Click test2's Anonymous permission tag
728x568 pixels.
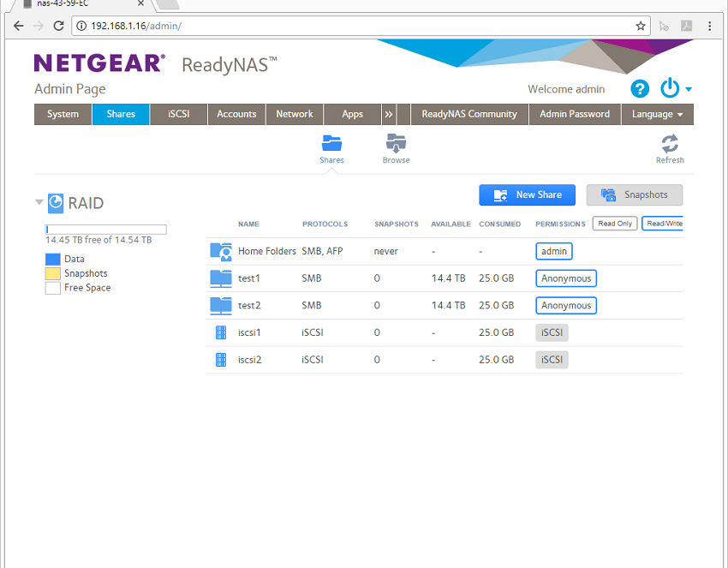click(566, 305)
